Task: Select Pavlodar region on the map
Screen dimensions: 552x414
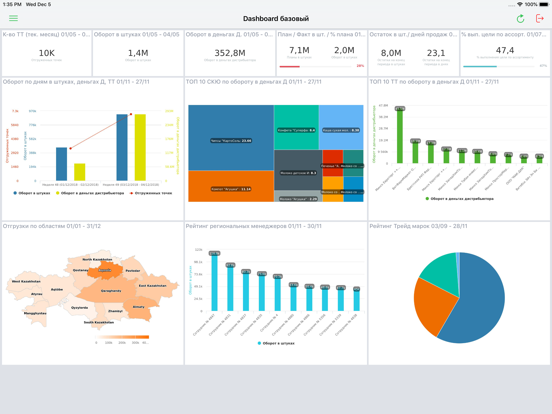Action: coord(133,270)
